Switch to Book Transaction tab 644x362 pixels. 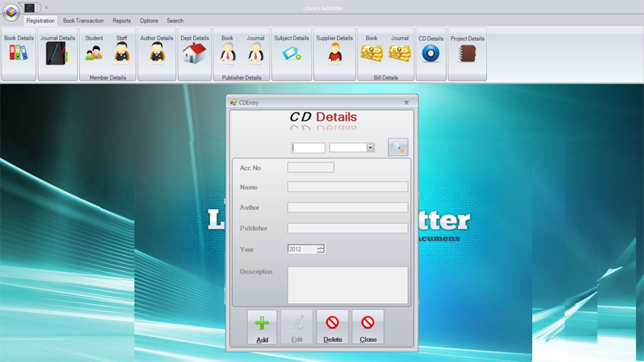(x=84, y=21)
